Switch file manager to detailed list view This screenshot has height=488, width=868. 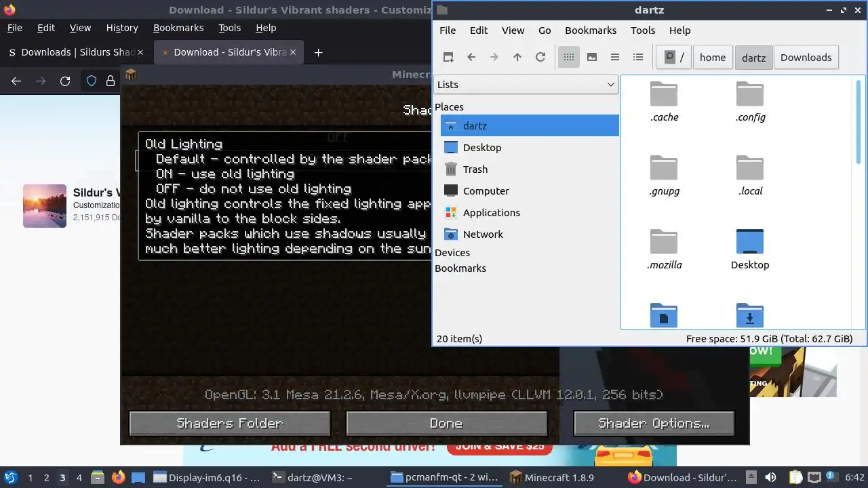(x=638, y=58)
